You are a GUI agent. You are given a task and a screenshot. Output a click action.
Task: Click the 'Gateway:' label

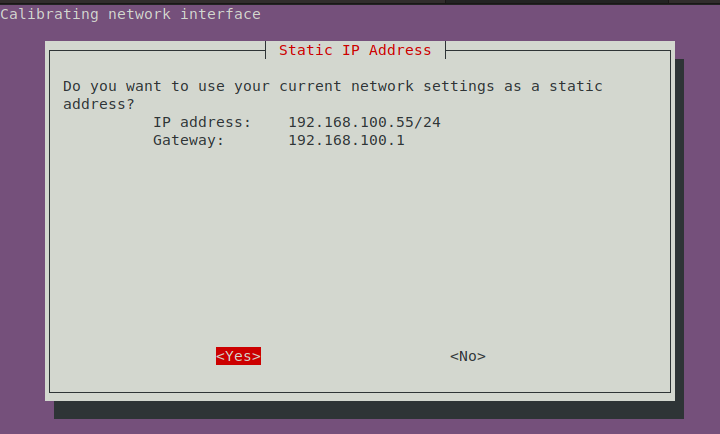tap(188, 140)
